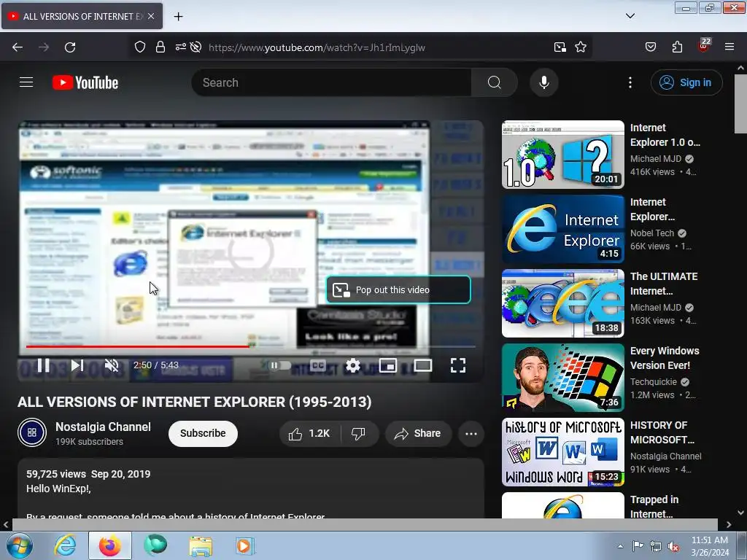
Task: Open the green taskbar application icon
Action: coord(155,545)
